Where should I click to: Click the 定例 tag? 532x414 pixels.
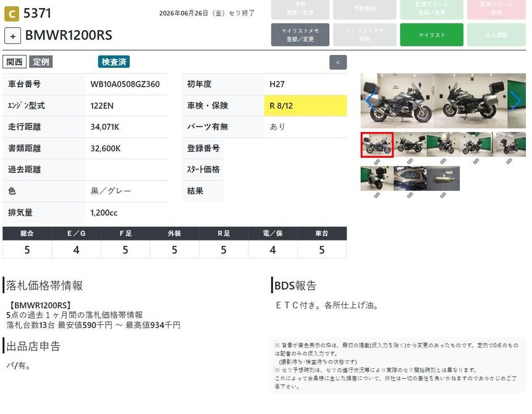coord(41,62)
